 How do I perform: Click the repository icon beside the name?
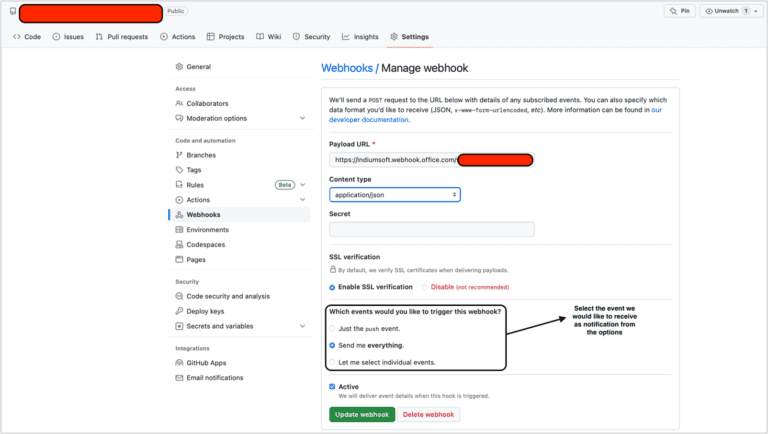13,11
